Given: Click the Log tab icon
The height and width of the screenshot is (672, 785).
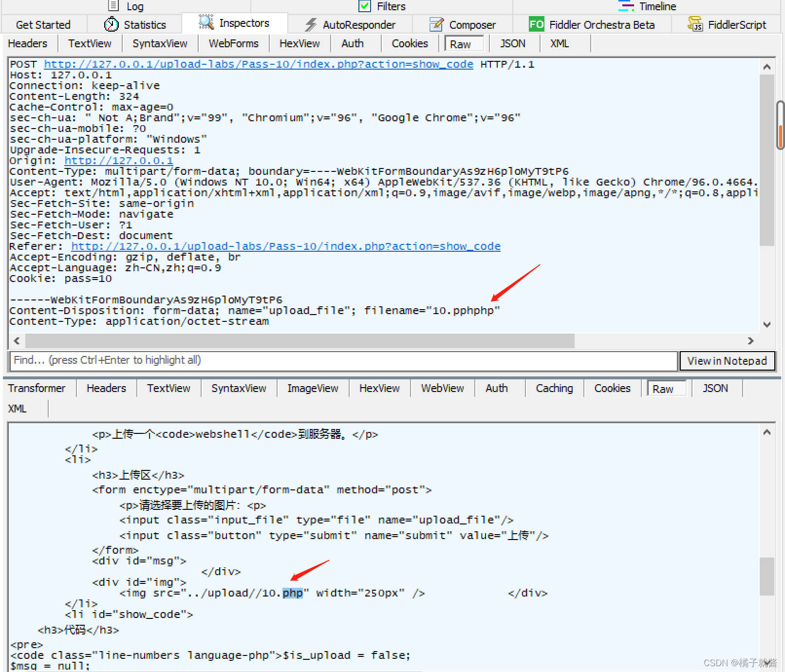Looking at the screenshot, I should (113, 6).
